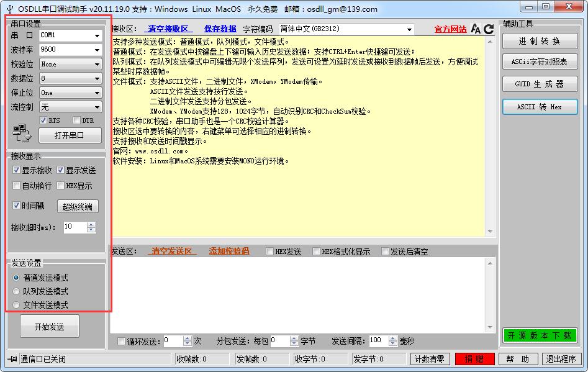
Task: Open the 波特率 9600 dropdown
Action: click(71, 50)
